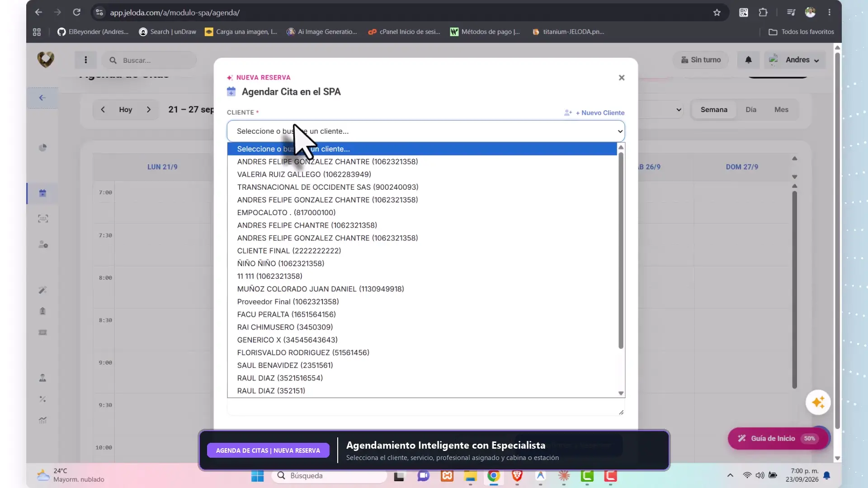Go to next week arrow
This screenshot has height=488, width=868.
pyautogui.click(x=149, y=109)
